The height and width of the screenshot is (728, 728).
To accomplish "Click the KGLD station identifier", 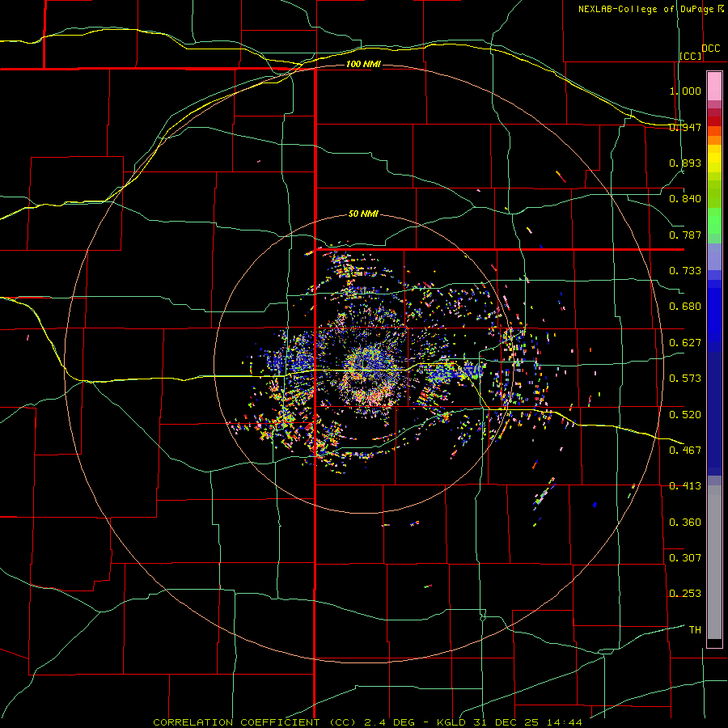I will 452,722.
